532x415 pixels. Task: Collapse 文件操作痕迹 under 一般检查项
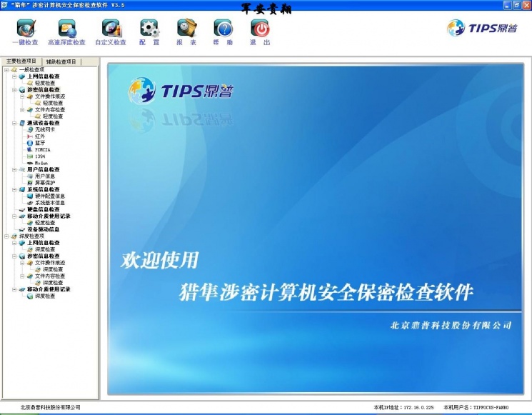click(22, 96)
